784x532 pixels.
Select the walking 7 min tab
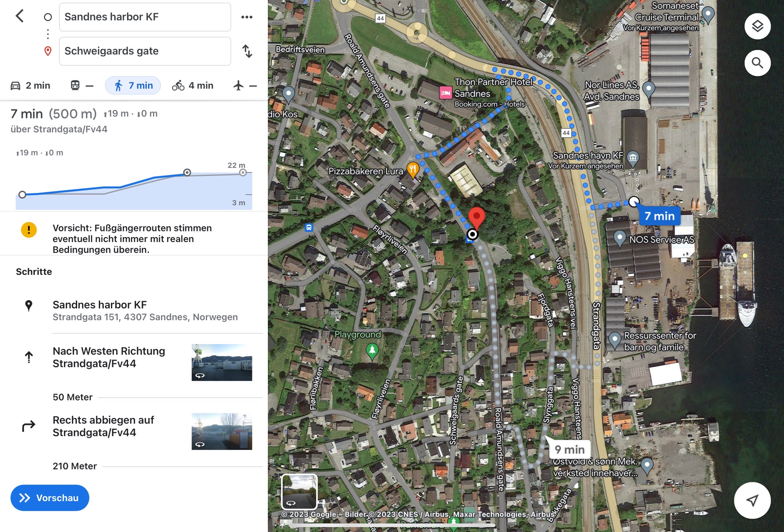pyautogui.click(x=133, y=86)
